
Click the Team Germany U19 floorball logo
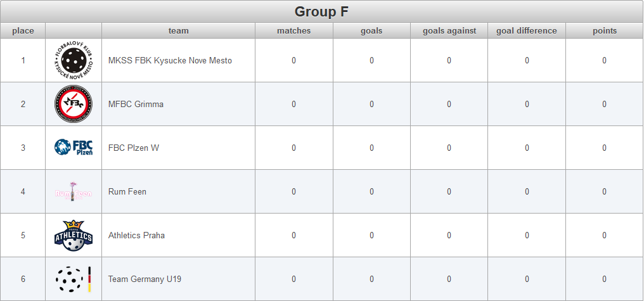tap(74, 279)
